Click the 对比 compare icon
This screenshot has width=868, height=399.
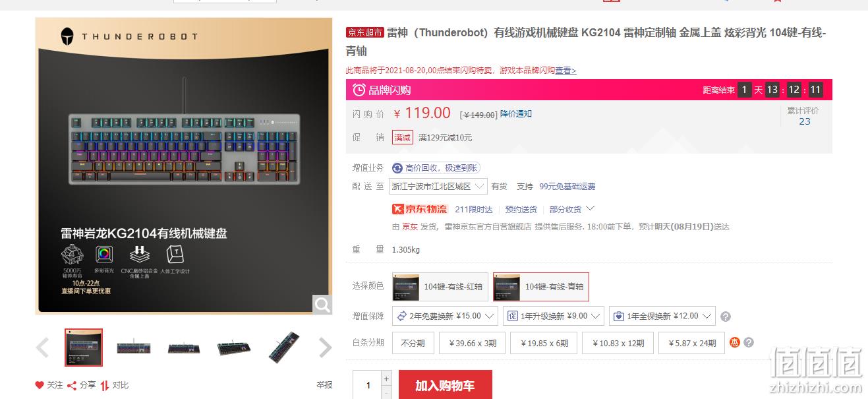(x=104, y=385)
